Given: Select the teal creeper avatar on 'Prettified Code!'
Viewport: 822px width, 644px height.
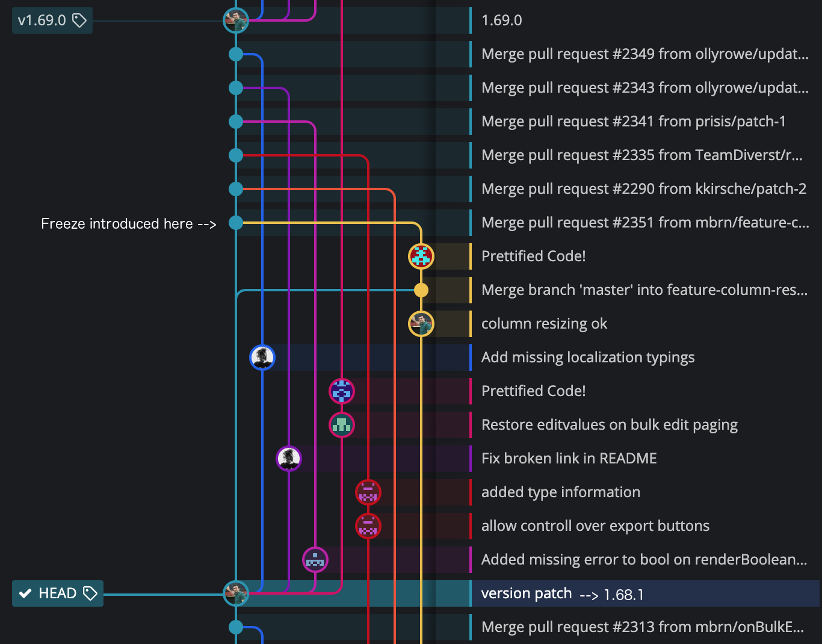Looking at the screenshot, I should click(419, 256).
